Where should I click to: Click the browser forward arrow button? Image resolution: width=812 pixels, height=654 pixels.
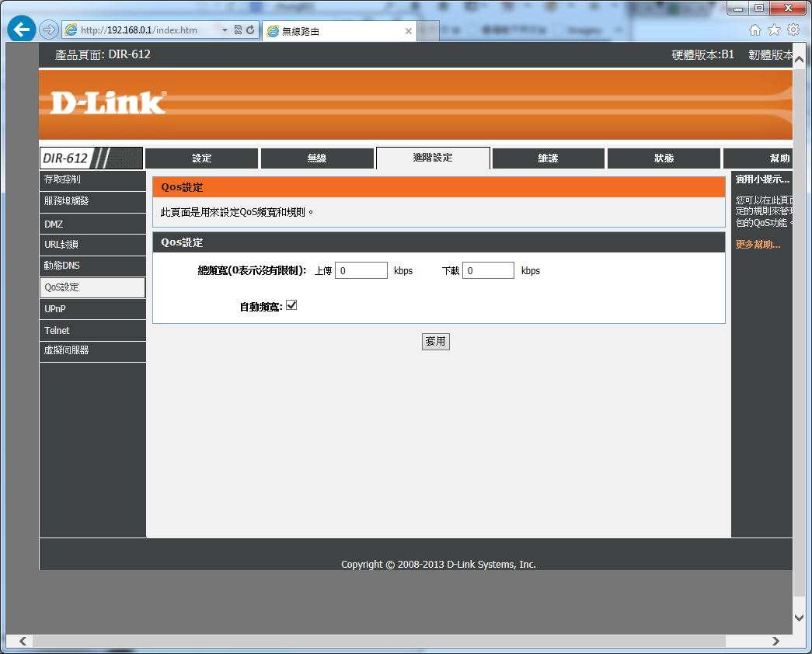tap(48, 30)
